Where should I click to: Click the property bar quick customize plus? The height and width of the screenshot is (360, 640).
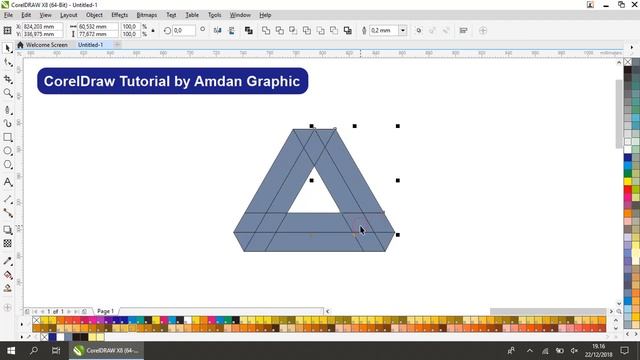[x=483, y=30]
